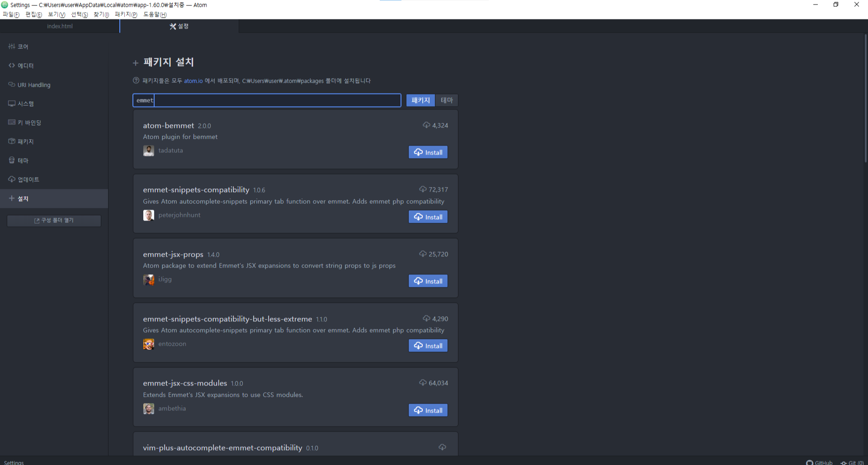
Task: Click tadatuta author avatar
Action: [148, 150]
